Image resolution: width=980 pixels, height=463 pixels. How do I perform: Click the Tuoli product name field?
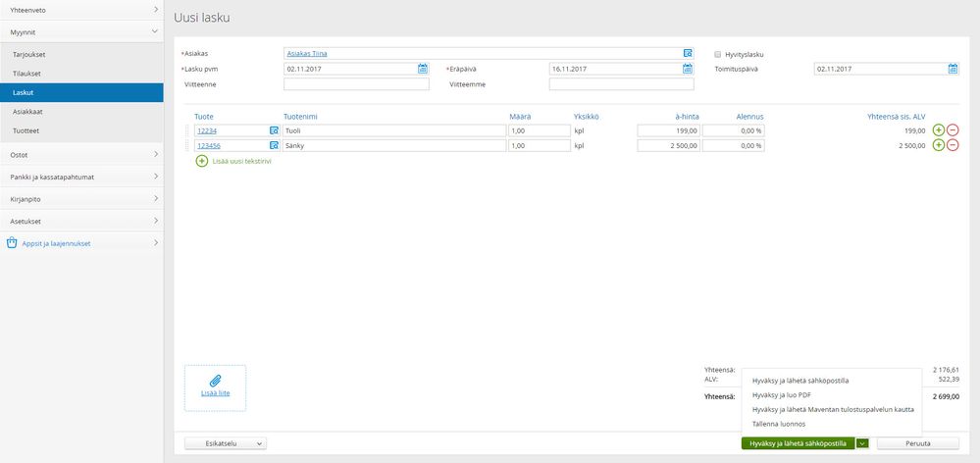point(394,130)
